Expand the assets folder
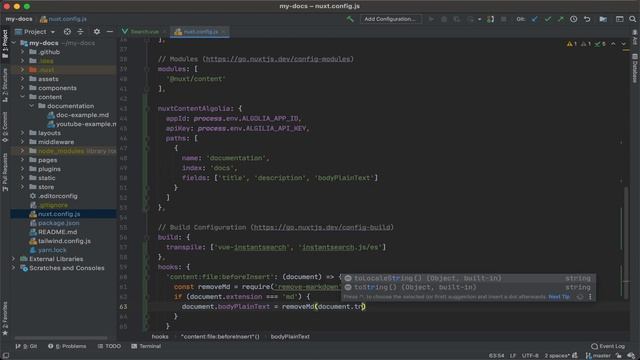This screenshot has width=640, height=360. [x=22, y=79]
